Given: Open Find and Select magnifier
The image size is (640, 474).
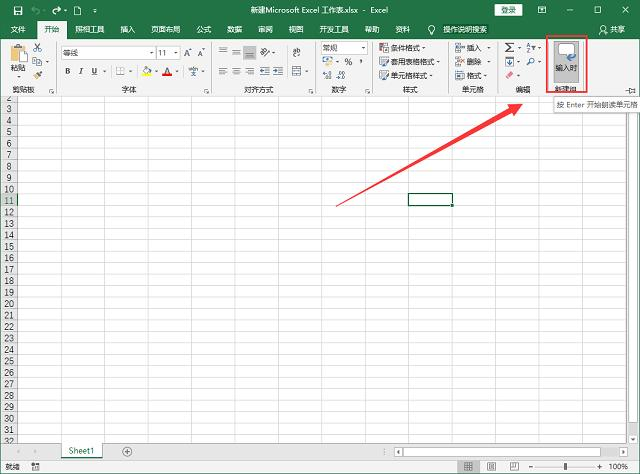Looking at the screenshot, I should coord(531,62).
